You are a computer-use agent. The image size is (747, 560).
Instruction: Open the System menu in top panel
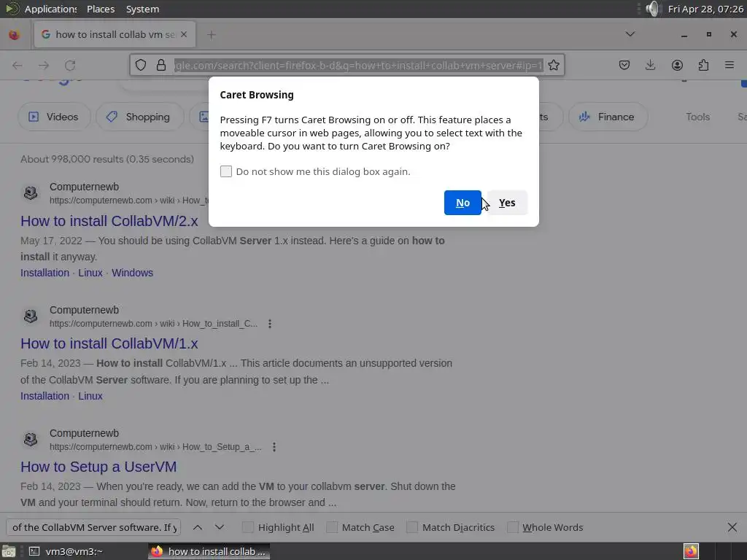[142, 9]
